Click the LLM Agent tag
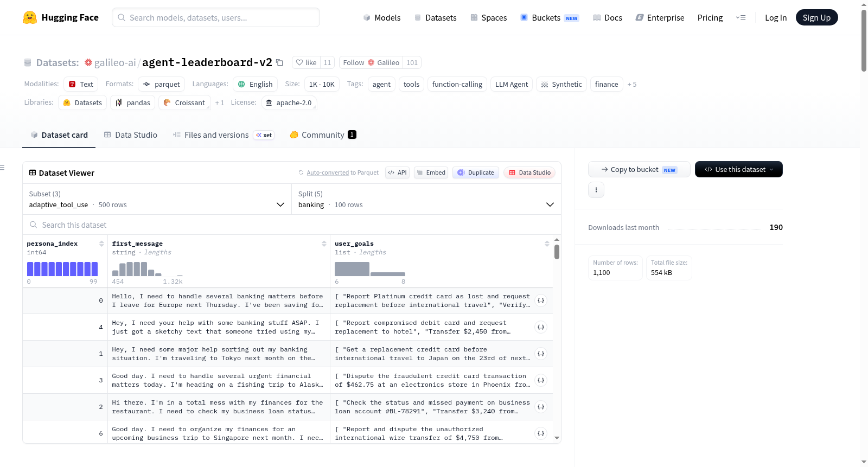The image size is (868, 467). coord(512,84)
